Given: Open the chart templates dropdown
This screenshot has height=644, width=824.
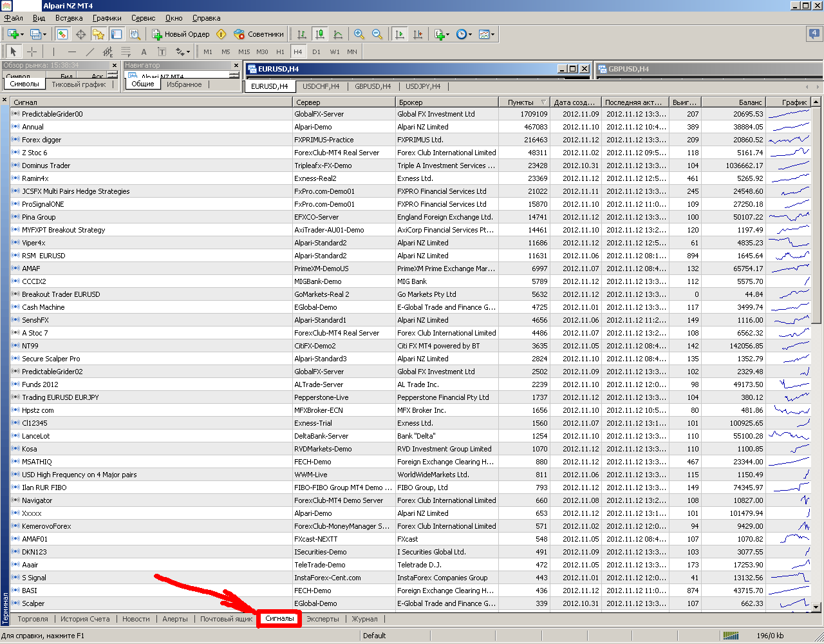Looking at the screenshot, I should coord(487,34).
